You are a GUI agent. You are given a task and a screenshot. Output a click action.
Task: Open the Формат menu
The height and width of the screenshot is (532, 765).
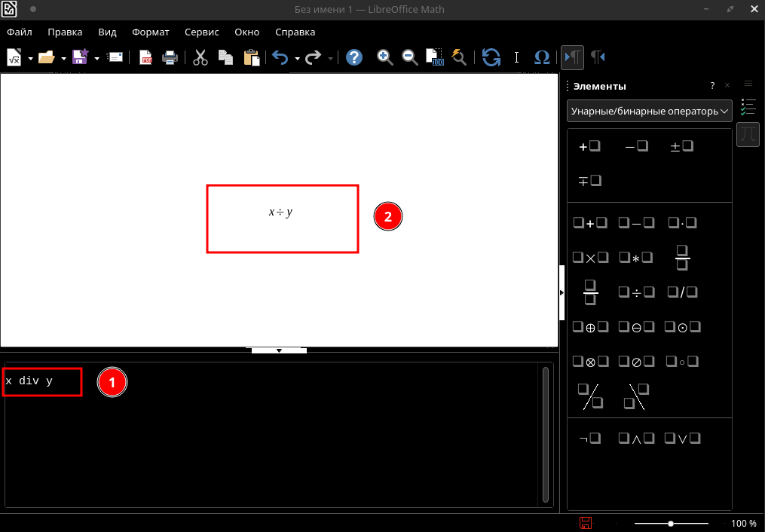pyautogui.click(x=151, y=32)
